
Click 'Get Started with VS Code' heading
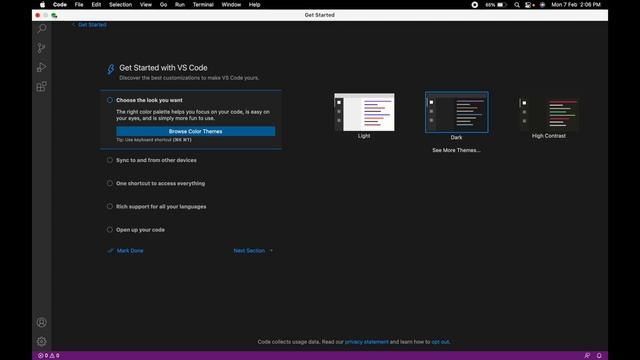click(x=163, y=68)
